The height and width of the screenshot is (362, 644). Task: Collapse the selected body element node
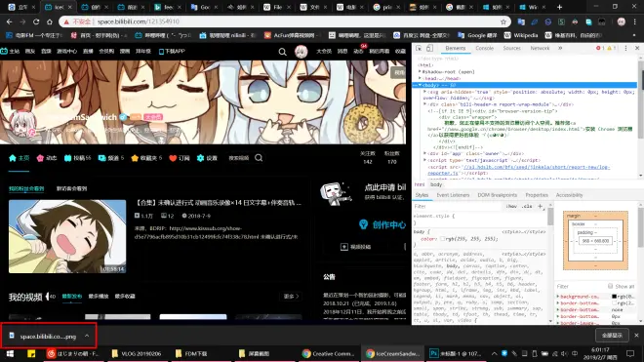click(420, 85)
